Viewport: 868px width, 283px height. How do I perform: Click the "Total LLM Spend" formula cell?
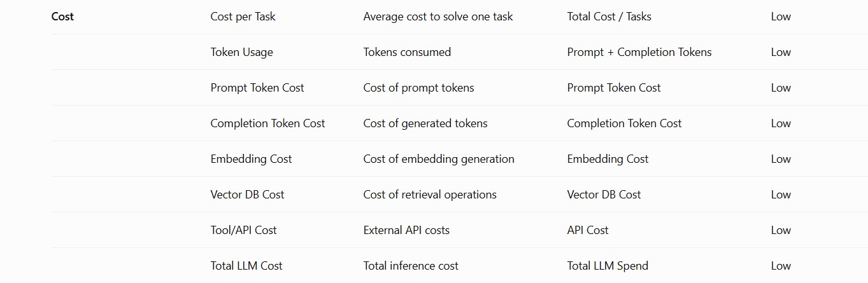[608, 266]
